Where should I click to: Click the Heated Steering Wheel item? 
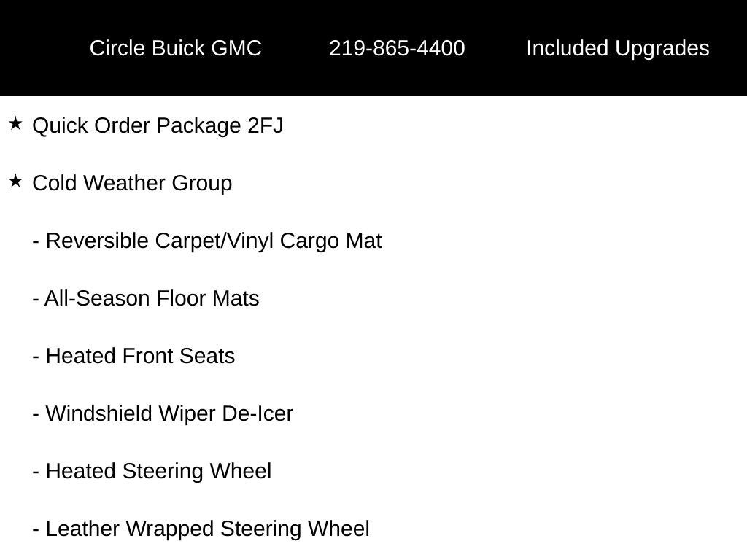(158, 471)
